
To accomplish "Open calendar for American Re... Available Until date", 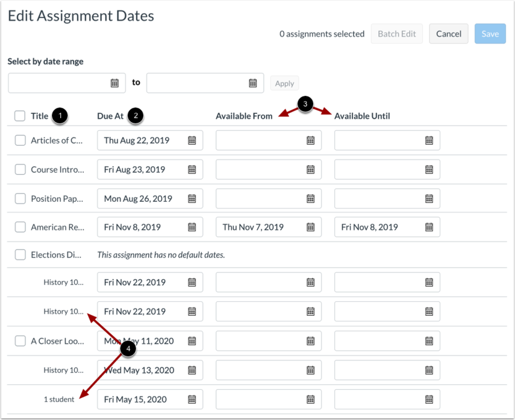I will tap(429, 227).
